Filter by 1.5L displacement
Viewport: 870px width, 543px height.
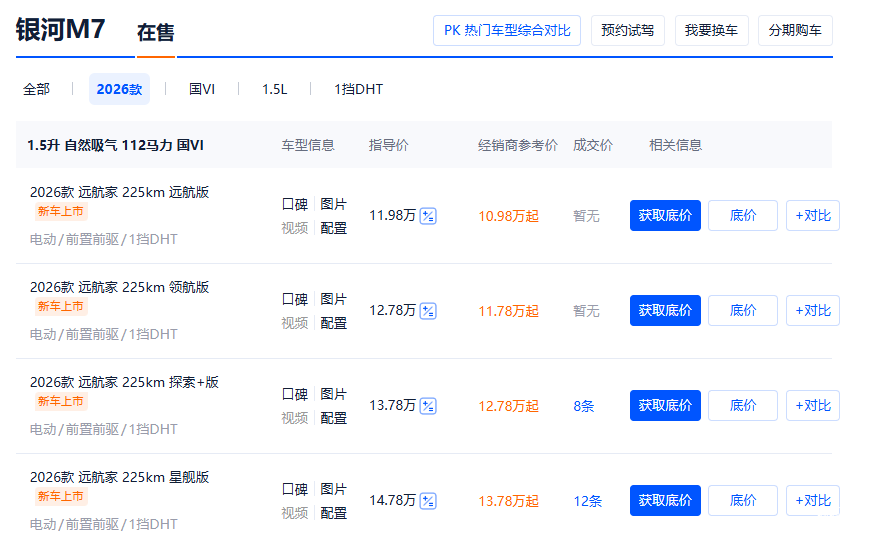click(x=275, y=89)
